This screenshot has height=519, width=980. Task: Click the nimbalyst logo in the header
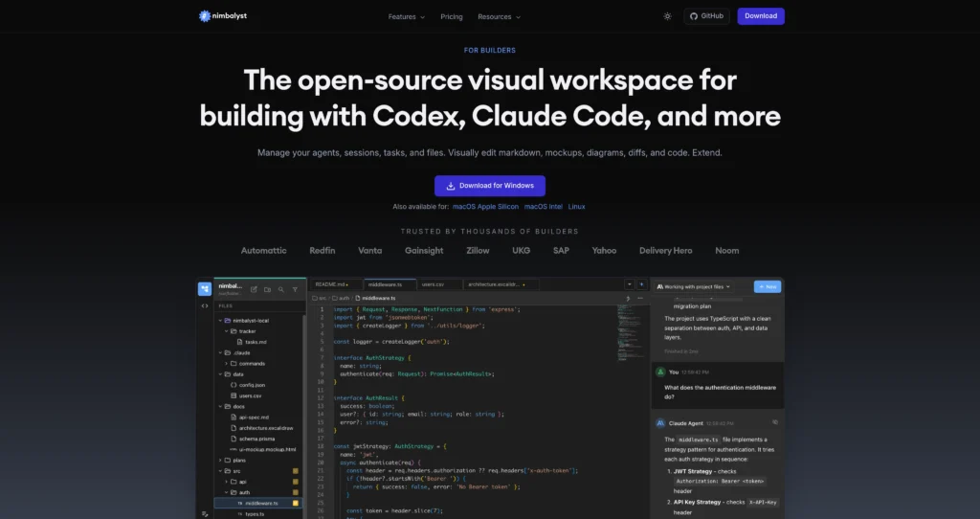pyautogui.click(x=222, y=16)
